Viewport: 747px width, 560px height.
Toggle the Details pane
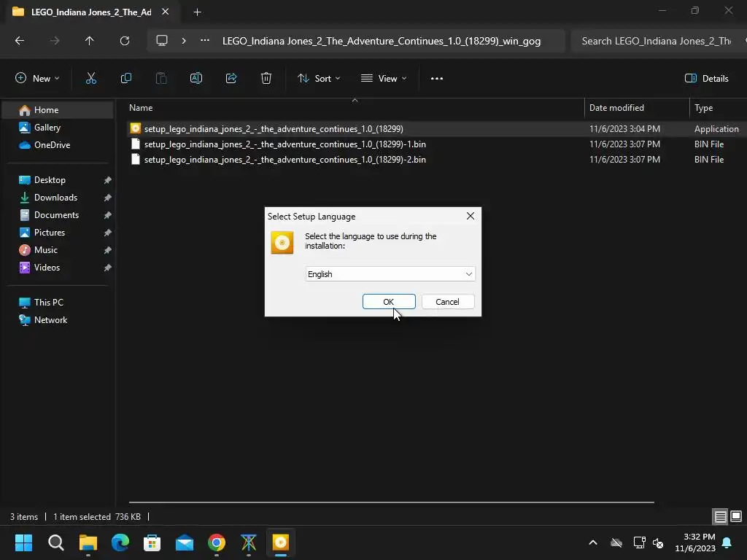[706, 79]
